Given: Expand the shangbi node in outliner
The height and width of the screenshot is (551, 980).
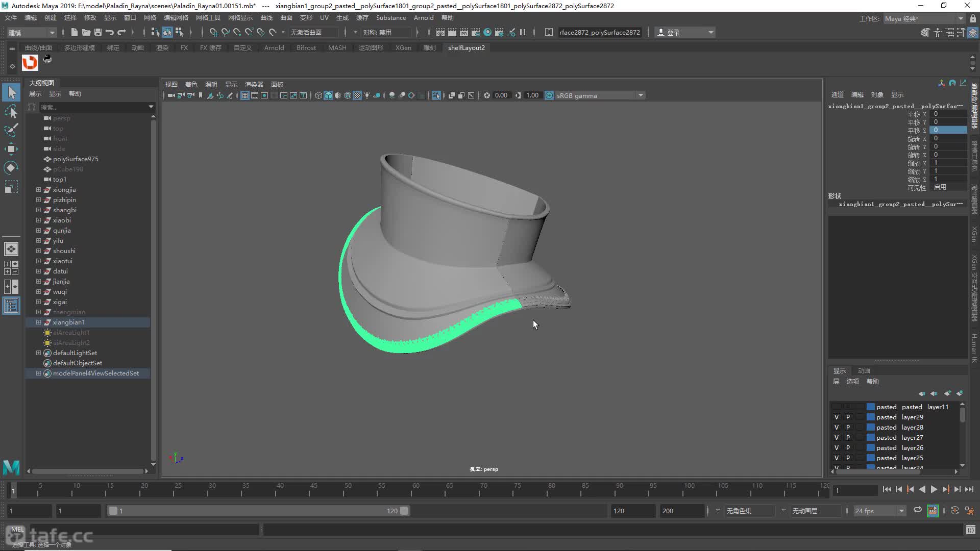Looking at the screenshot, I should [x=38, y=210].
